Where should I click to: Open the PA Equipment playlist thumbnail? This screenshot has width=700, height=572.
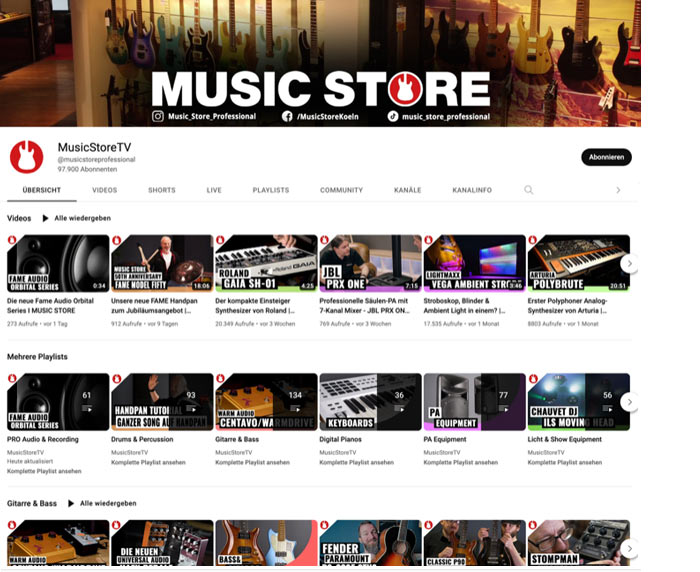click(x=475, y=402)
